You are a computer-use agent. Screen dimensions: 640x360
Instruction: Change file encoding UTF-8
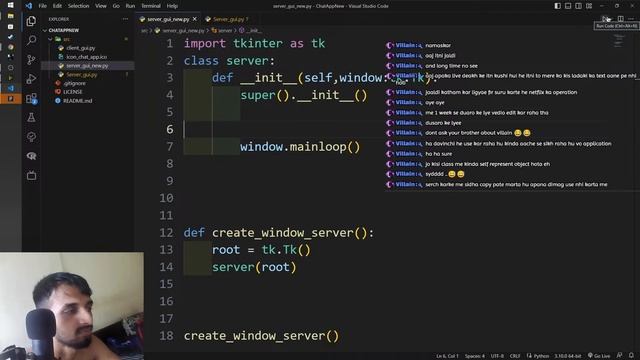(x=497, y=356)
